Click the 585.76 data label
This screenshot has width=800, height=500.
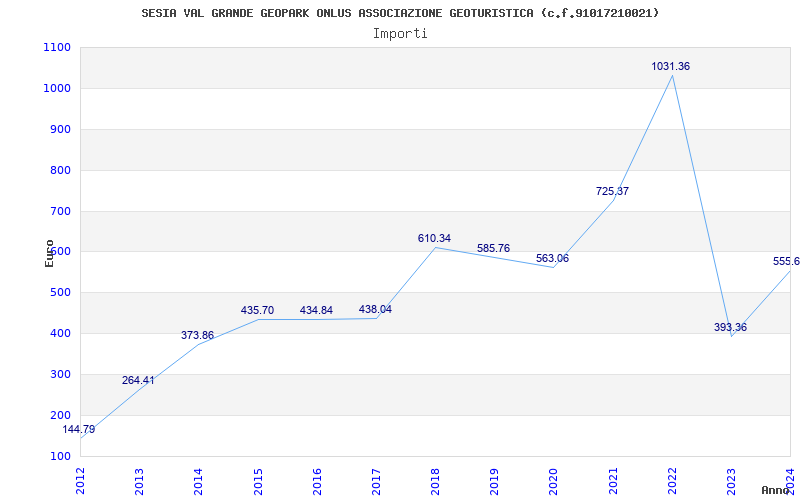point(493,248)
